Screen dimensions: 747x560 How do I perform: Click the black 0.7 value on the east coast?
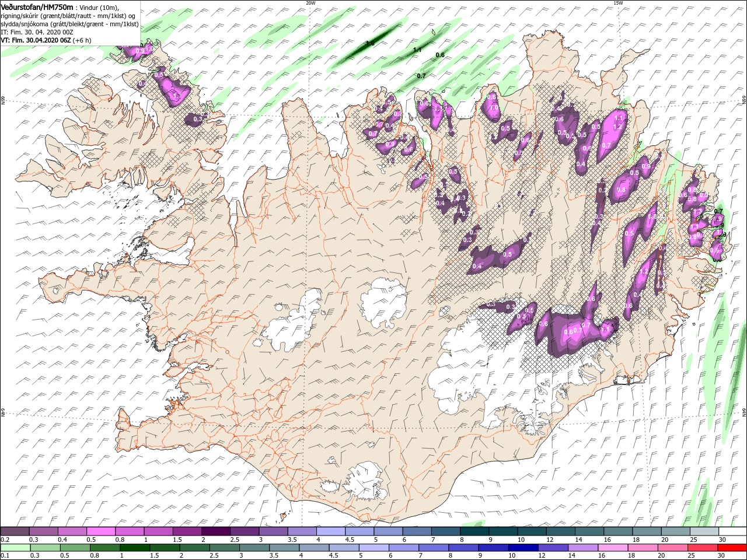click(x=718, y=211)
